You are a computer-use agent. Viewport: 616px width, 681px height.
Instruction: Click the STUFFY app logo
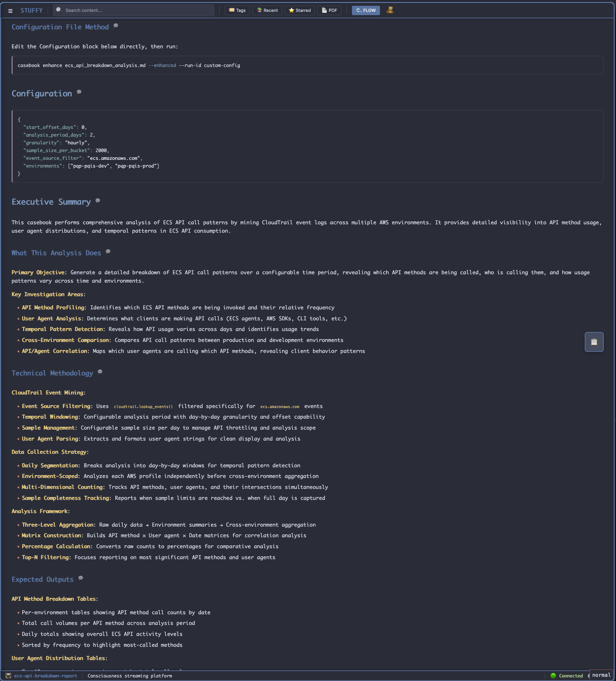click(31, 10)
